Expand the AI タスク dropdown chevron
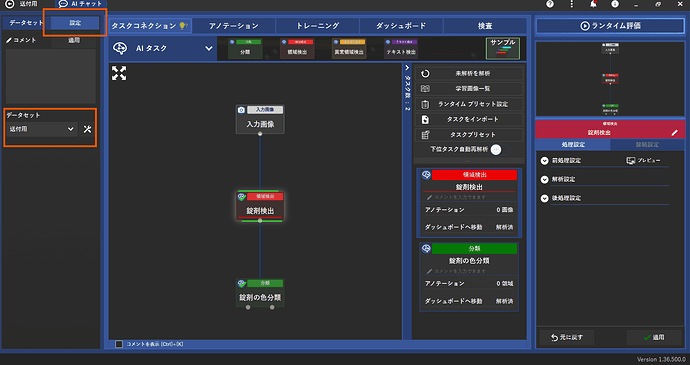This screenshot has width=690, height=365. (x=209, y=48)
